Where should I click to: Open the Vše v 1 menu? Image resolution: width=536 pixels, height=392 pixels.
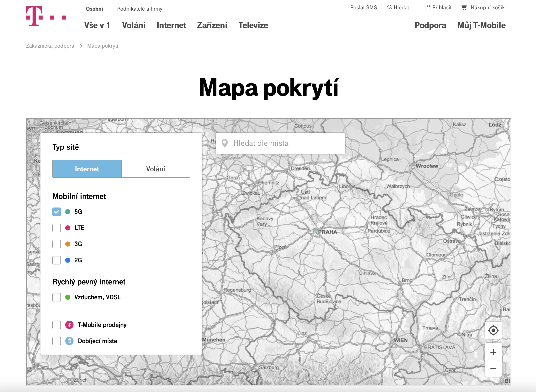pos(97,25)
